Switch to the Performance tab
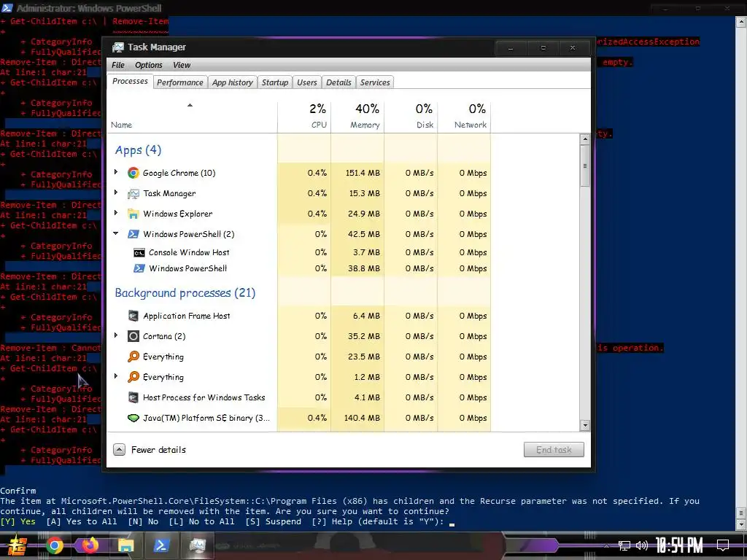Screen dimensions: 747x560 180,82
